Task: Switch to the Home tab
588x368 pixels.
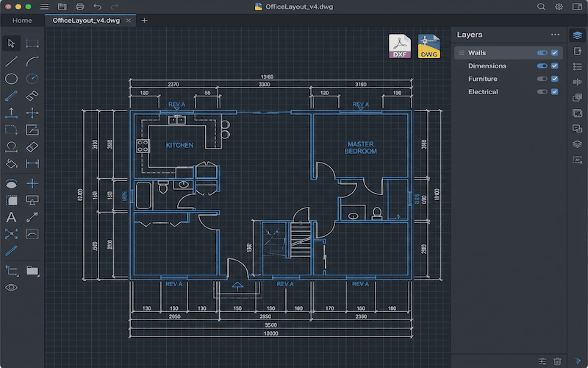Action: tap(22, 21)
